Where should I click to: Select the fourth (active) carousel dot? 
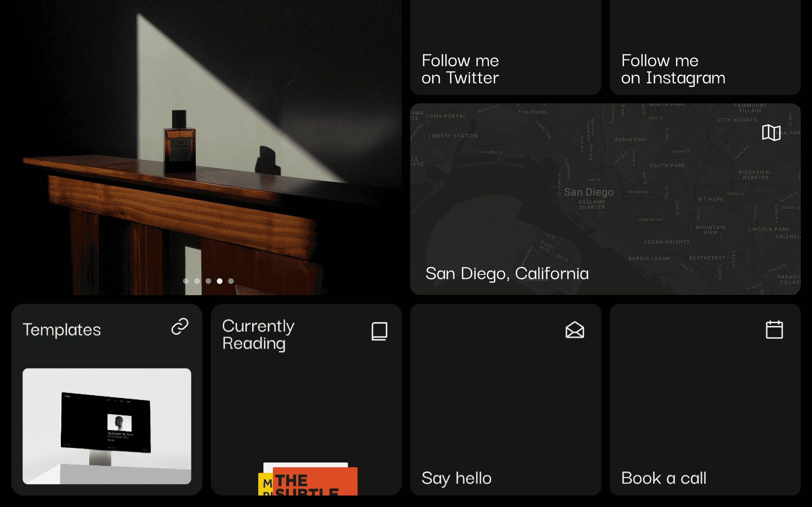coord(219,281)
